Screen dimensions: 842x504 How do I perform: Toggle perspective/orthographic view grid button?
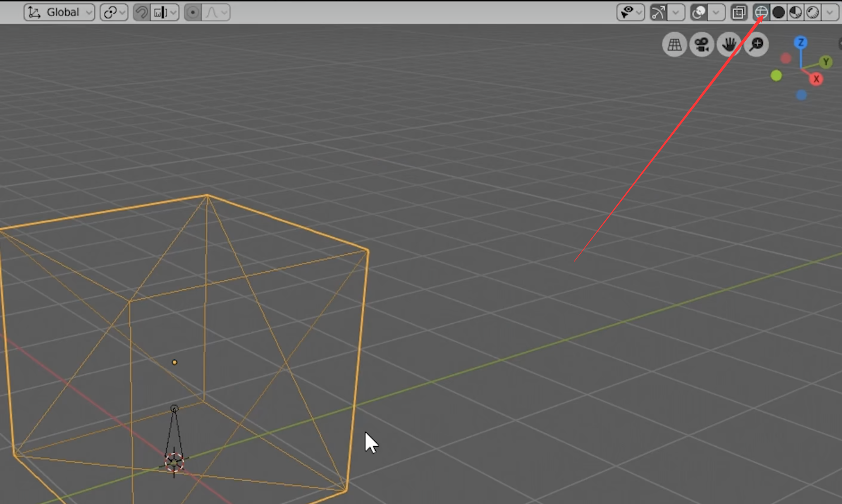point(675,44)
